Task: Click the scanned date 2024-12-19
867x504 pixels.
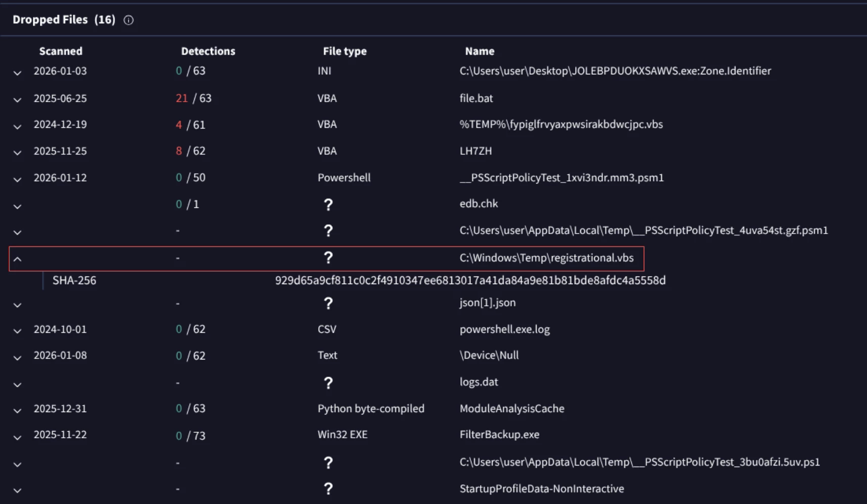Action: coord(60,124)
